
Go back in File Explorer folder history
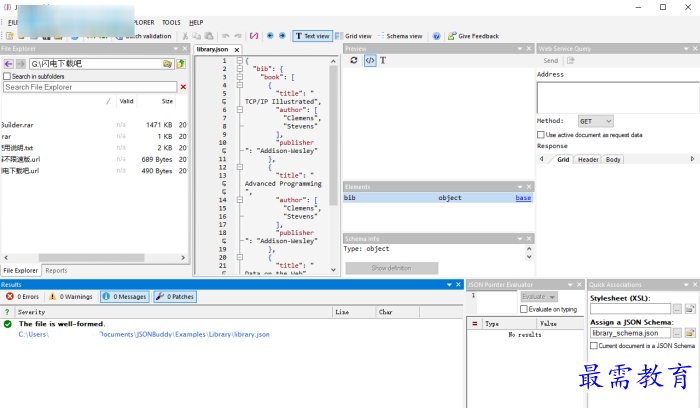click(8, 64)
